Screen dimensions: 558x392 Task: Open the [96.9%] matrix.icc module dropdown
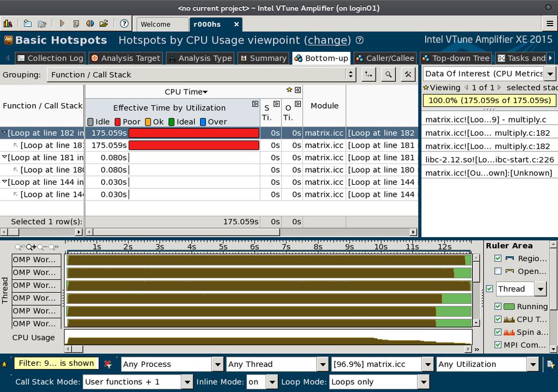point(427,364)
